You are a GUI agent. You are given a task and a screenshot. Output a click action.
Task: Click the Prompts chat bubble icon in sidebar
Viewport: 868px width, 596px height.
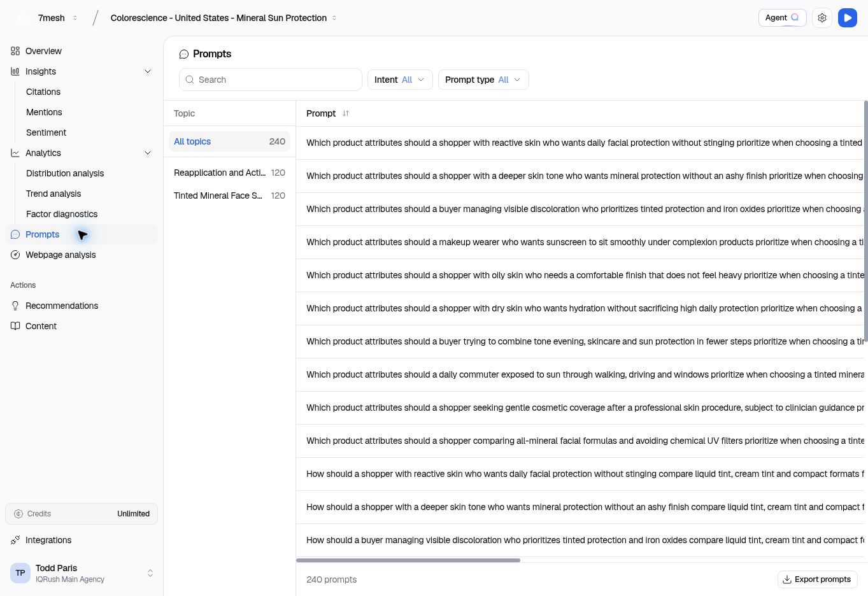click(15, 234)
